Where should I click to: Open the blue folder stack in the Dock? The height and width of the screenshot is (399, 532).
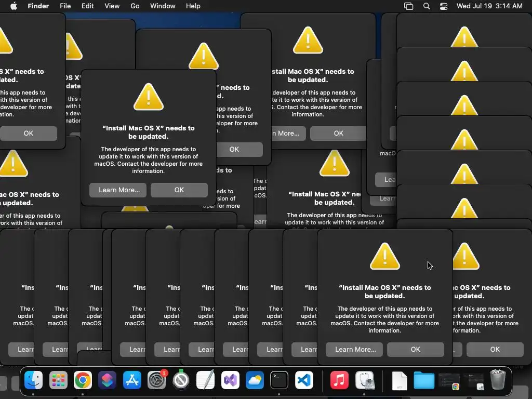pos(424,380)
